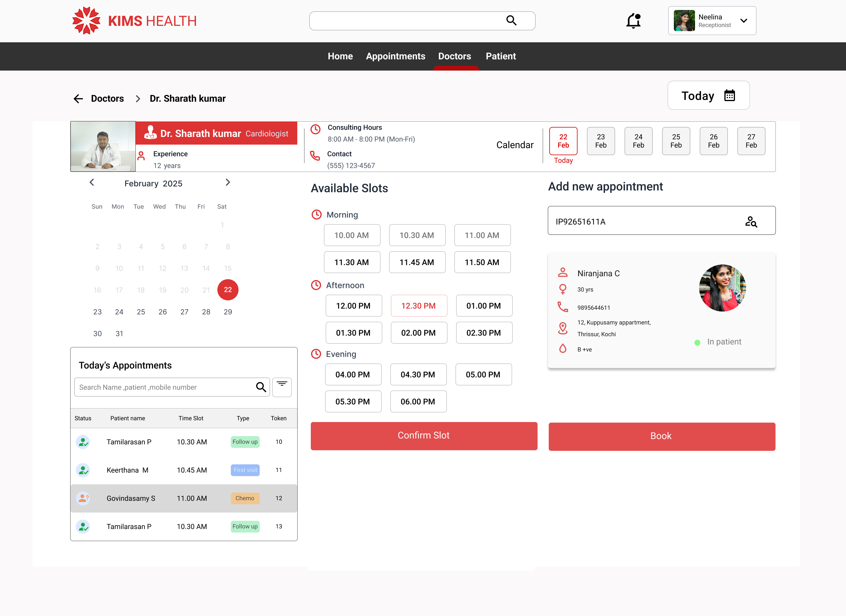This screenshot has height=616, width=846.
Task: Expand the Neelina Receptionist profile dropdown
Action: click(743, 21)
